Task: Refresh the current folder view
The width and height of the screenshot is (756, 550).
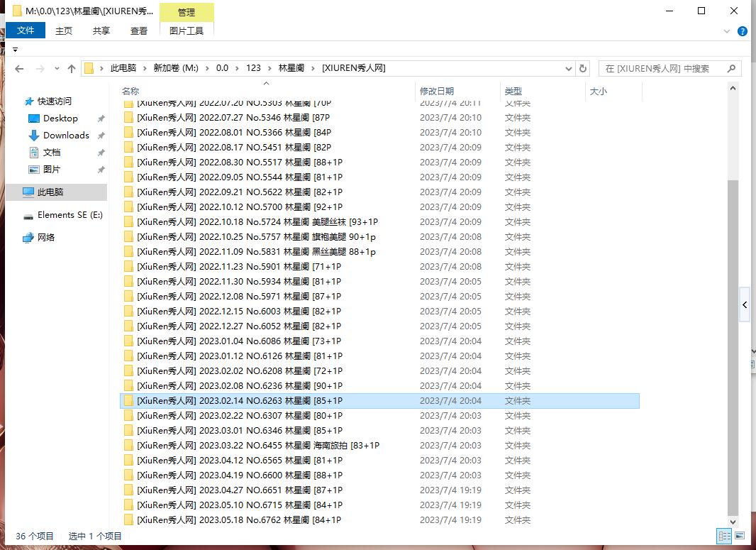Action: (583, 69)
